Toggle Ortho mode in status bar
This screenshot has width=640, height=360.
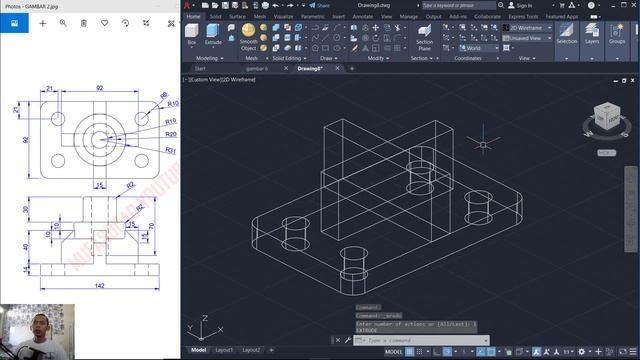[x=437, y=351]
